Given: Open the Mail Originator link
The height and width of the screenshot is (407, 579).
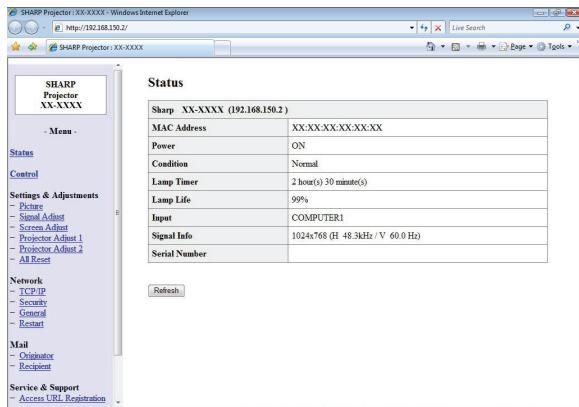Looking at the screenshot, I should (36, 356).
